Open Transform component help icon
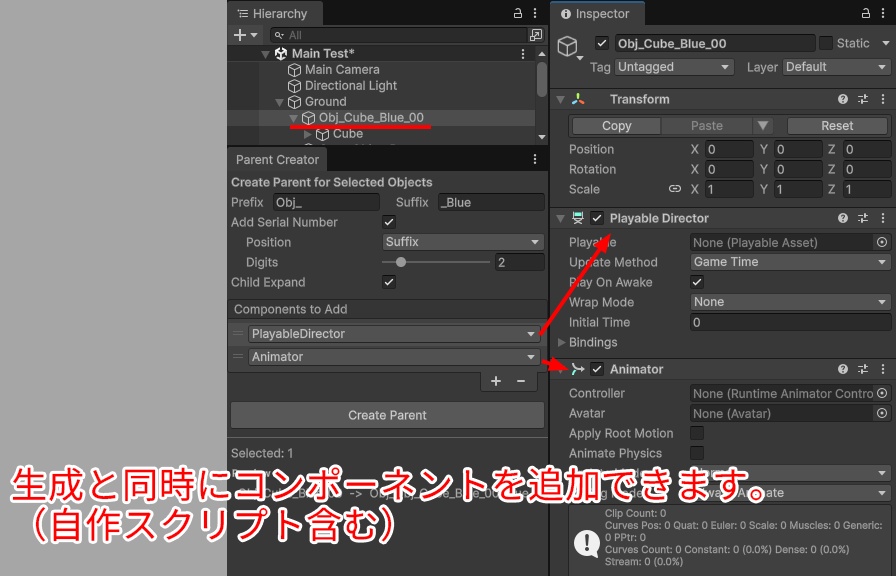This screenshot has height=576, width=896. click(x=843, y=99)
